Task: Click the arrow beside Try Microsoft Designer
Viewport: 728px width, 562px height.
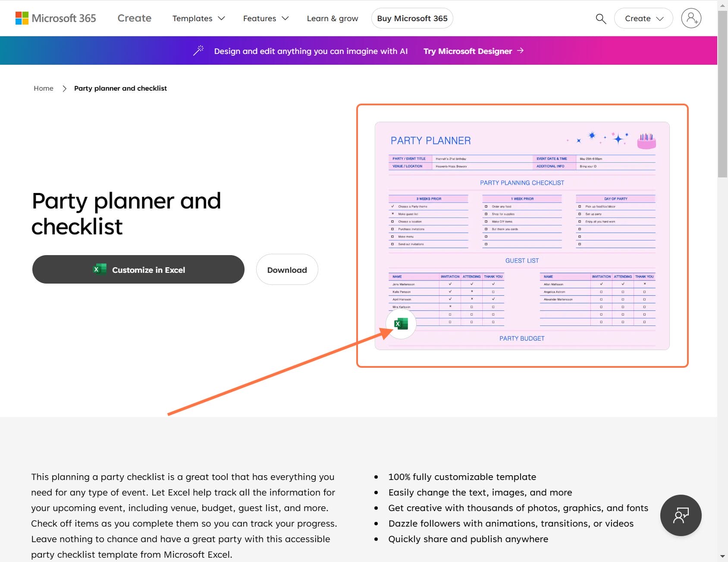Action: pyautogui.click(x=521, y=51)
